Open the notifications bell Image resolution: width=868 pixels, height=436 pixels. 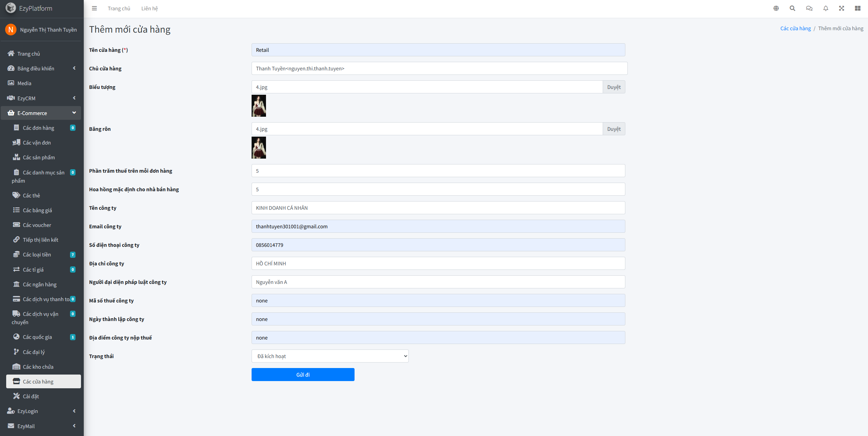point(825,8)
